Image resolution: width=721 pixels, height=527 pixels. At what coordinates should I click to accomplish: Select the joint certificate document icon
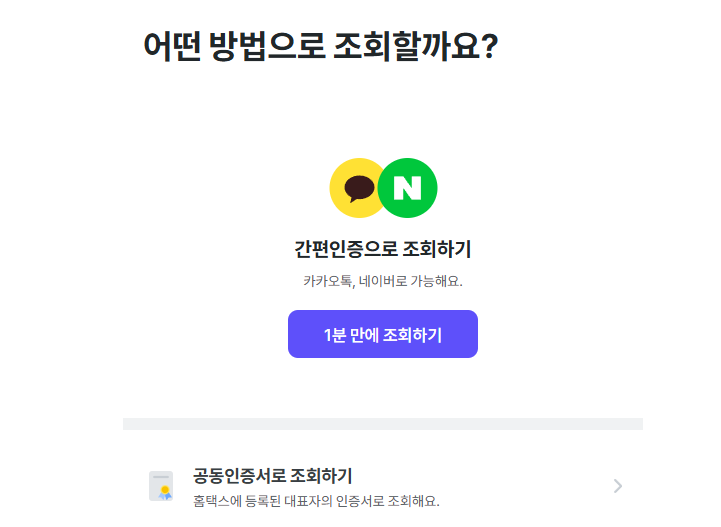pyautogui.click(x=161, y=486)
